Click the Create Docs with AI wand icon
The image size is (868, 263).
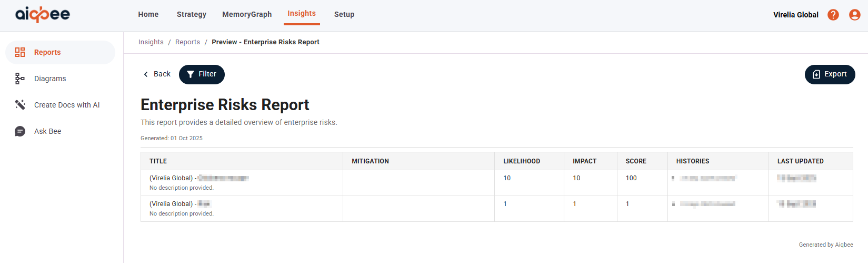pos(20,105)
